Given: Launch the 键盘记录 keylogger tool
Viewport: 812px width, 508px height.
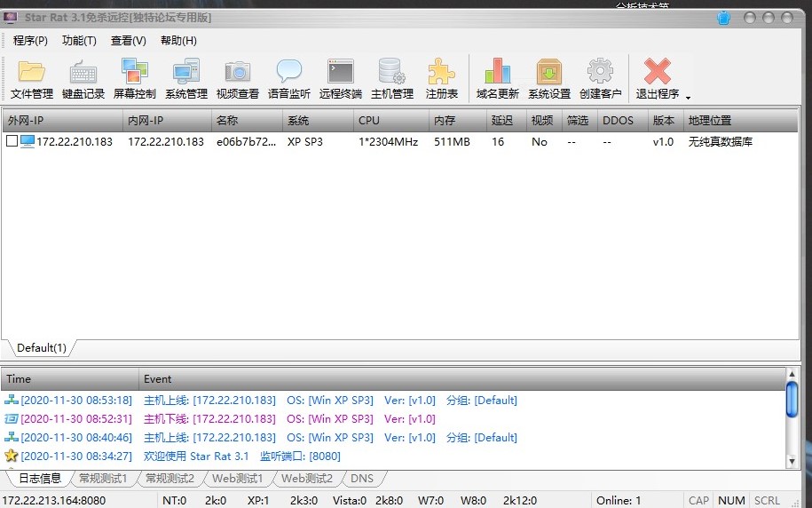Looking at the screenshot, I should (x=83, y=79).
